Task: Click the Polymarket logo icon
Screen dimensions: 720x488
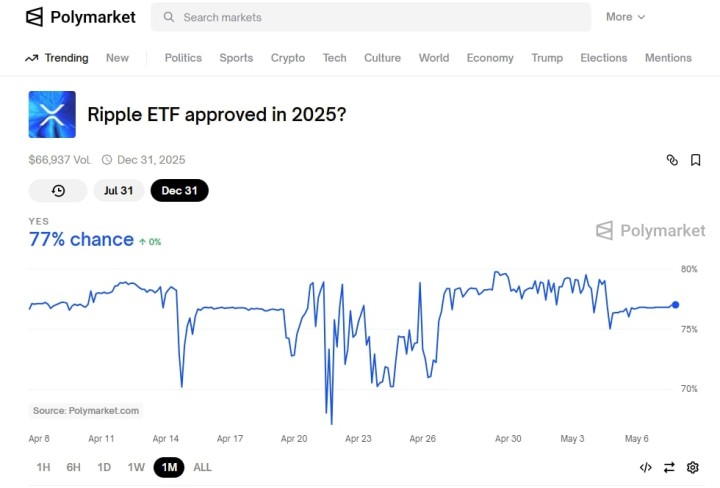Action: click(x=35, y=17)
